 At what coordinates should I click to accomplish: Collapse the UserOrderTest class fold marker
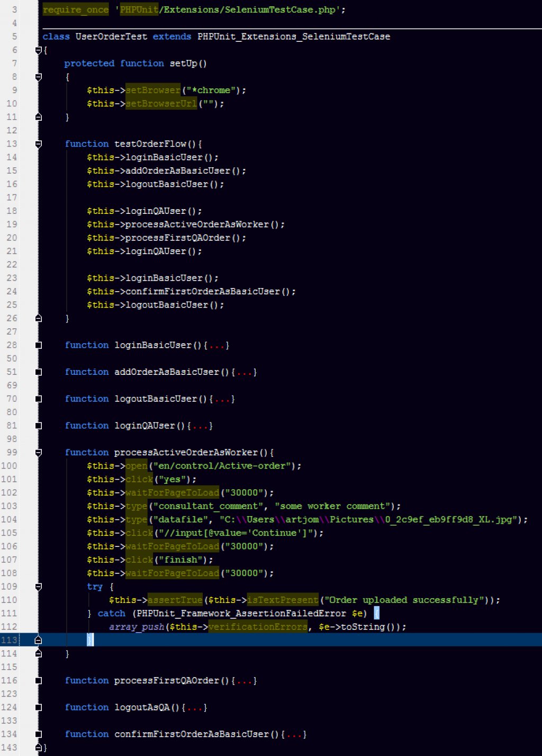pos(38,50)
